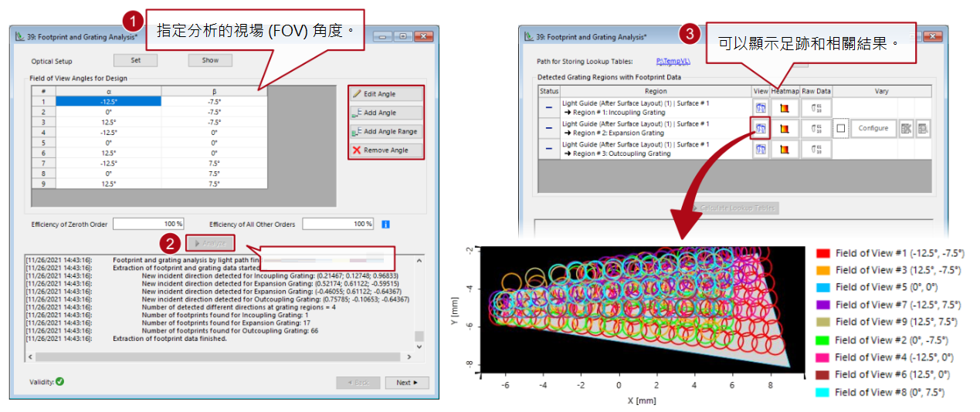Click the Remove Angle button
Screen dimensions: 980x412
tap(385, 150)
